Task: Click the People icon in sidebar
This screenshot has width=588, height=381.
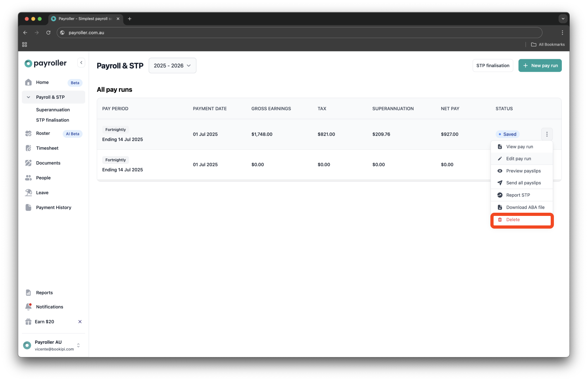Action: (x=29, y=178)
